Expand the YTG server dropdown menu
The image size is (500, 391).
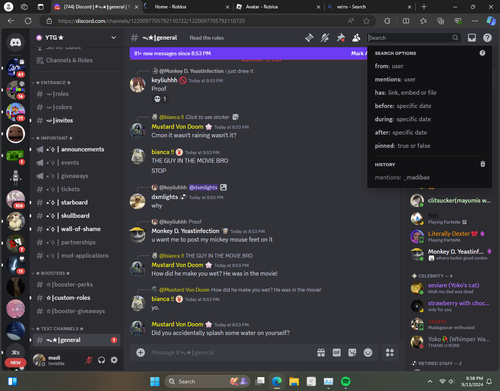click(113, 38)
